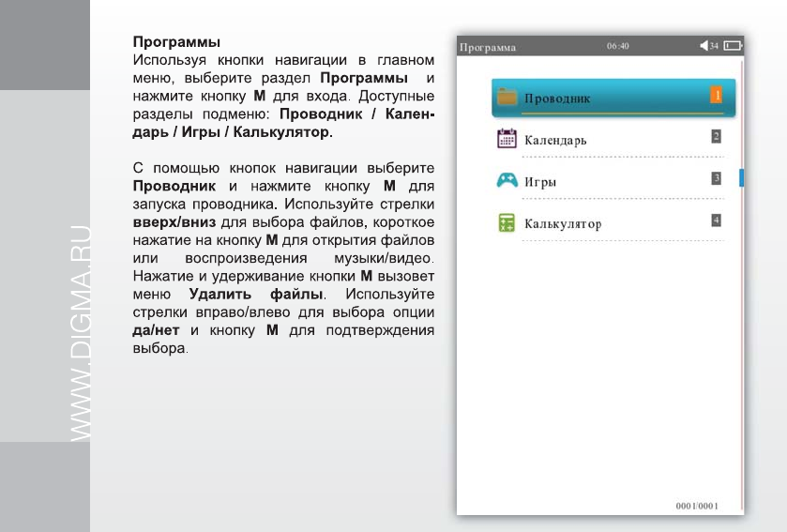The width and height of the screenshot is (787, 532).
Task: Click the 06:40 clock in status bar
Action: 617,46
